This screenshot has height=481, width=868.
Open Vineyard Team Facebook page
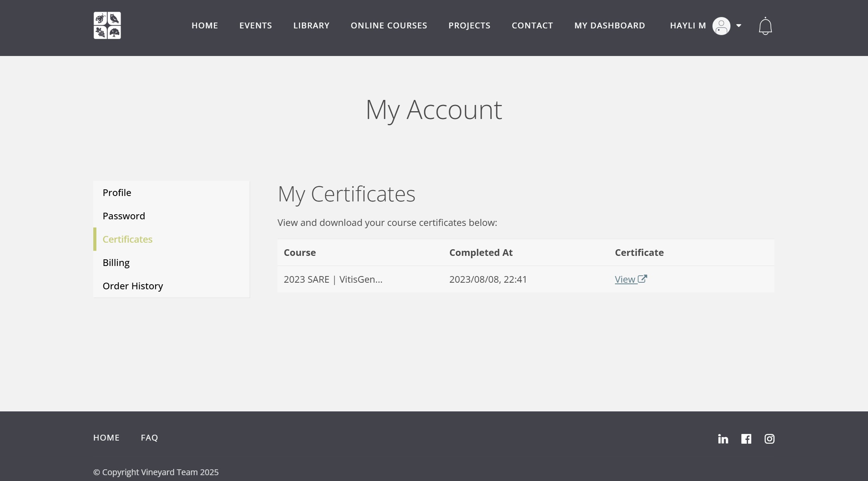pyautogui.click(x=746, y=439)
